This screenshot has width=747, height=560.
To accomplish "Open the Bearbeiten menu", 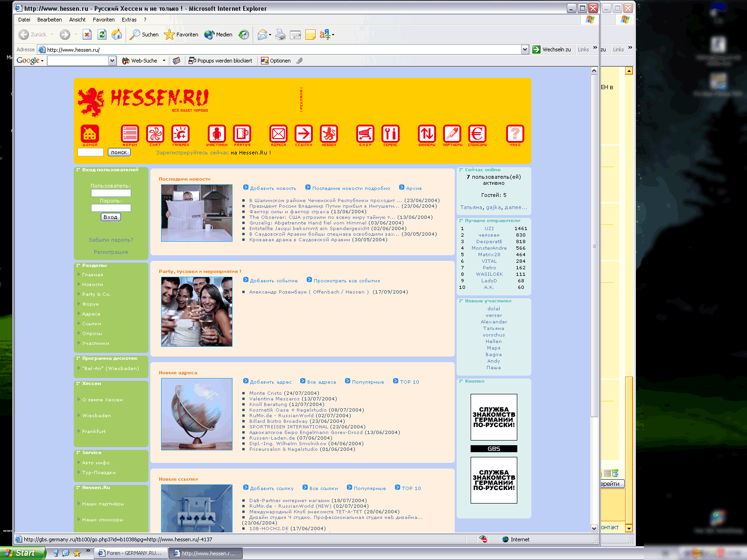I will click(49, 20).
